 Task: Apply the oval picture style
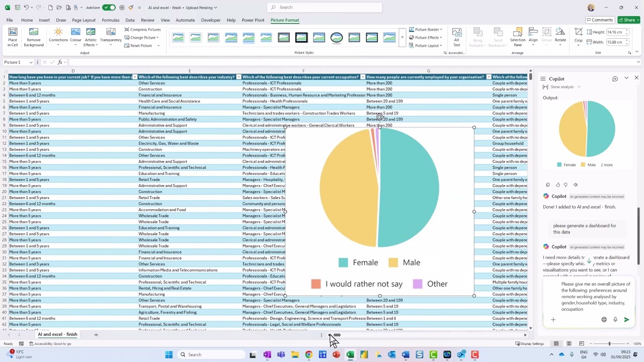[337, 38]
